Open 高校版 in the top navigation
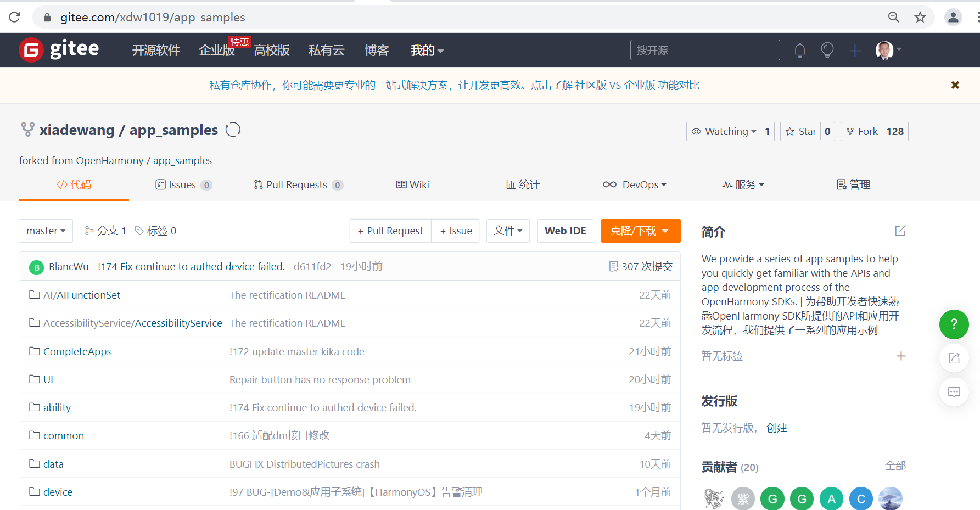The width and height of the screenshot is (980, 510). point(272,51)
